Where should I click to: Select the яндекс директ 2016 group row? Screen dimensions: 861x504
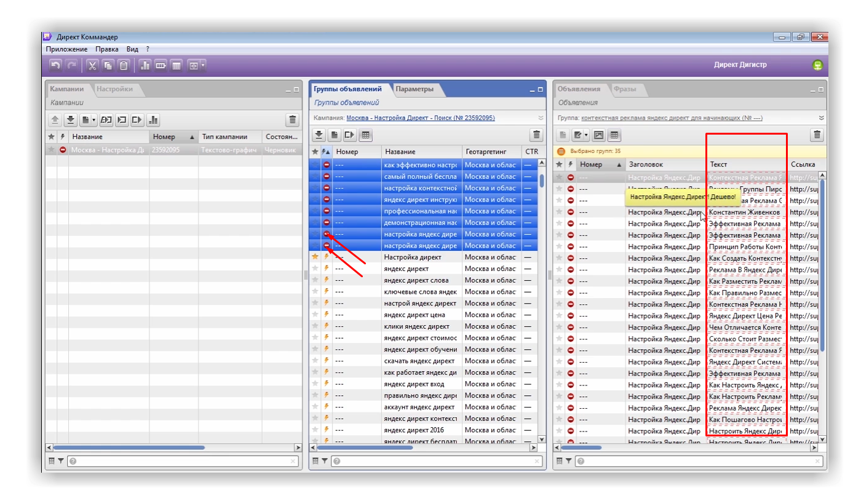(x=423, y=430)
